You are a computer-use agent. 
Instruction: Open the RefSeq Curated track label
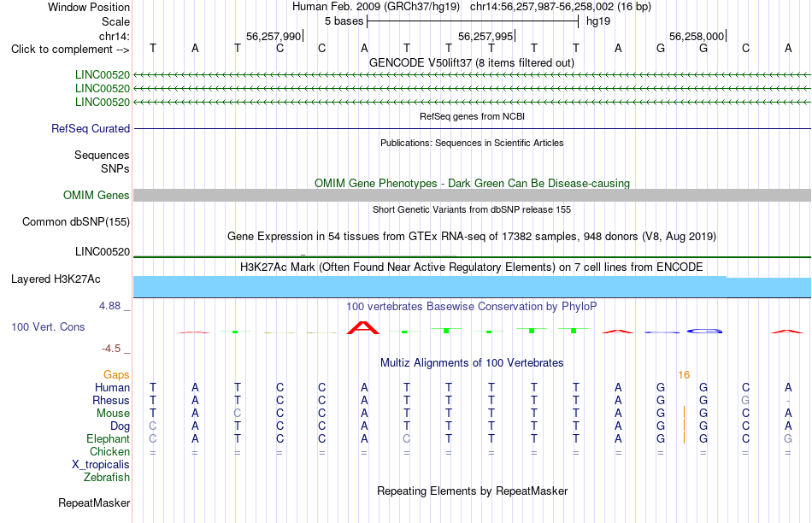[x=91, y=128]
